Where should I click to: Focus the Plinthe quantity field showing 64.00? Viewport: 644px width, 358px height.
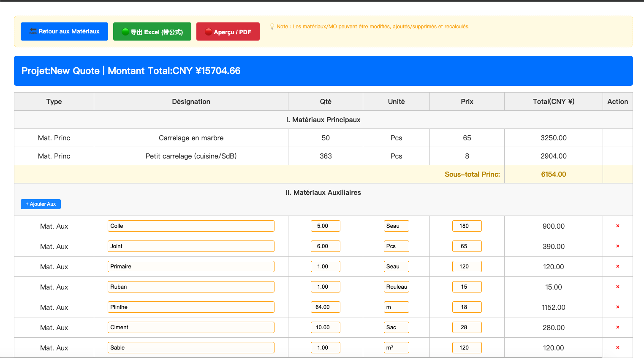tap(326, 307)
